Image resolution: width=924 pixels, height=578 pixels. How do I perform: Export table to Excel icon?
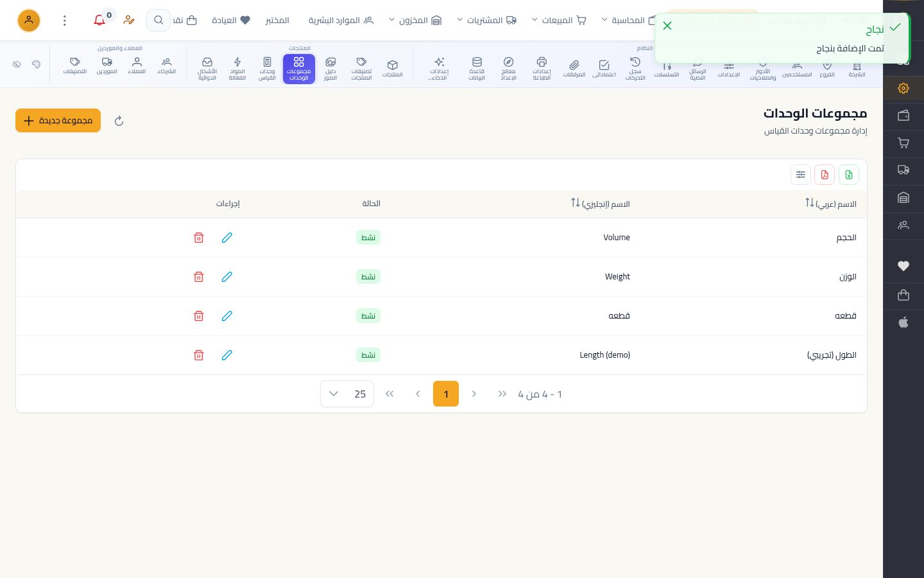(x=849, y=175)
